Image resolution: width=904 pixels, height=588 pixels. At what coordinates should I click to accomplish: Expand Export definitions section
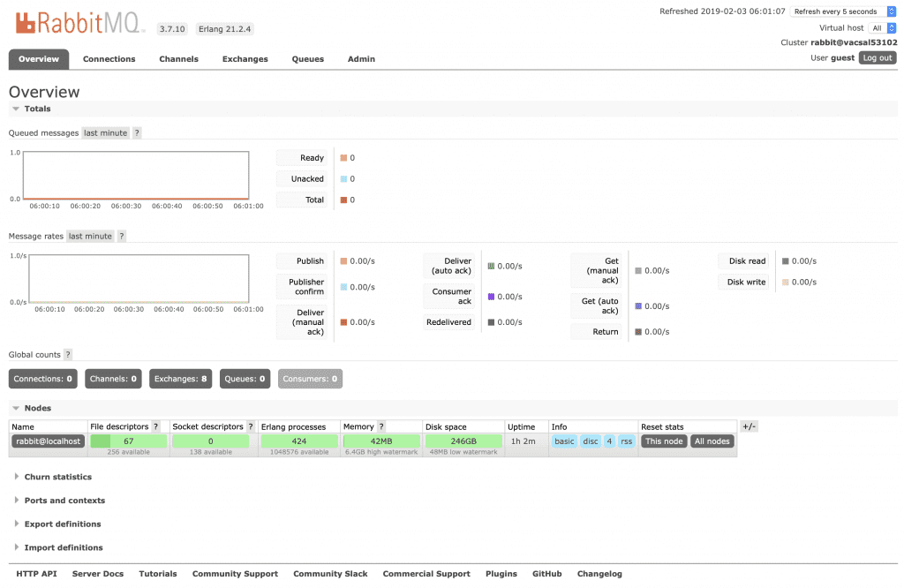pos(57,524)
